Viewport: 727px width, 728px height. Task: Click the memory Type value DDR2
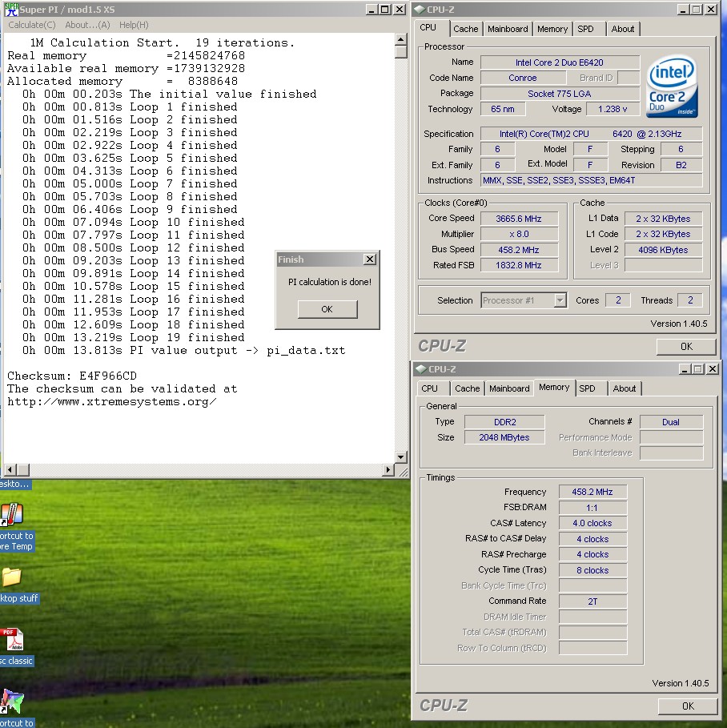point(504,422)
